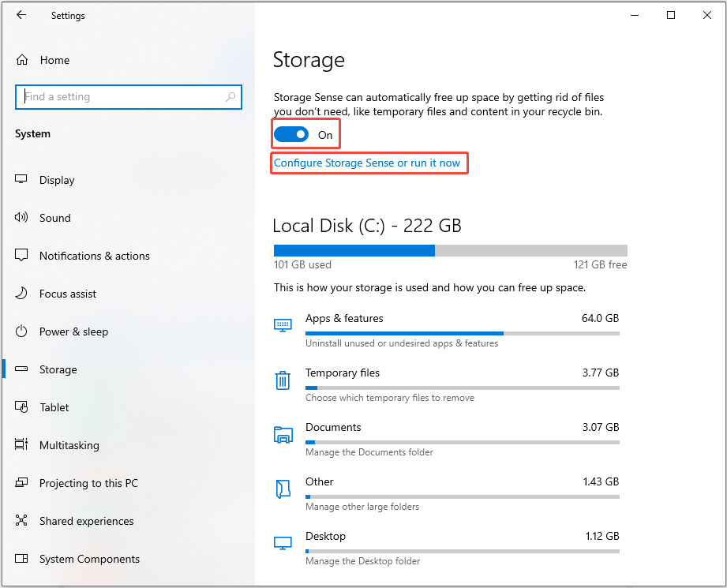Click the Other category icon

pos(283,489)
